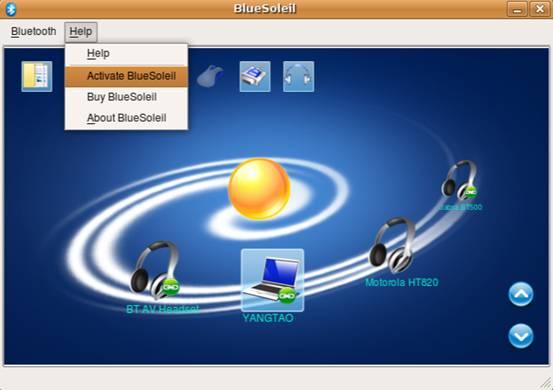Screen dimensions: 554x390
Task: Select the Bluetooth mouse service icon
Action: click(x=210, y=76)
